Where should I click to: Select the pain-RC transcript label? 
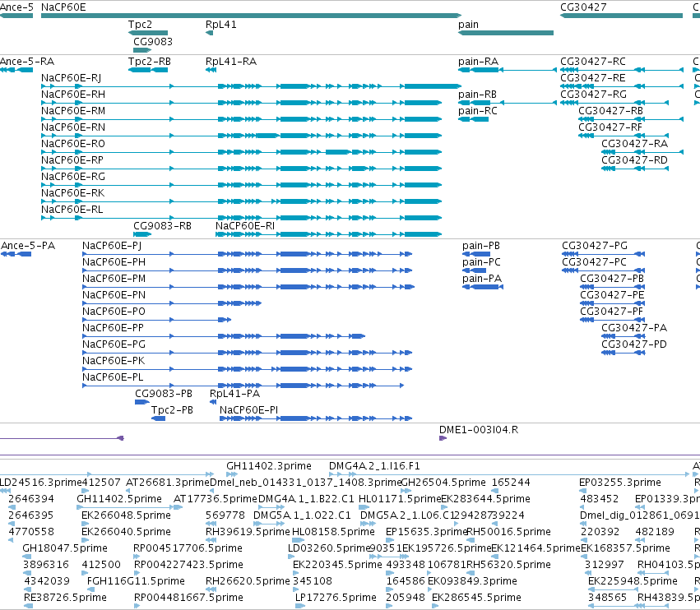point(477,111)
